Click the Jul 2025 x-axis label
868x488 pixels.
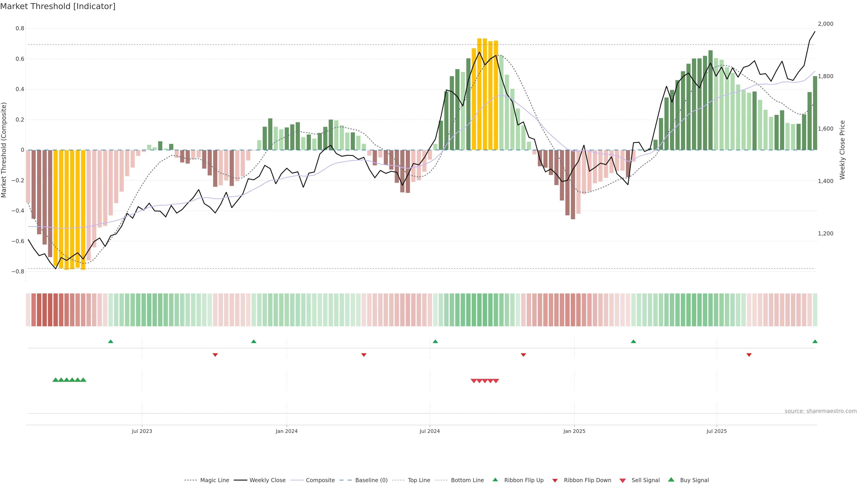click(716, 431)
